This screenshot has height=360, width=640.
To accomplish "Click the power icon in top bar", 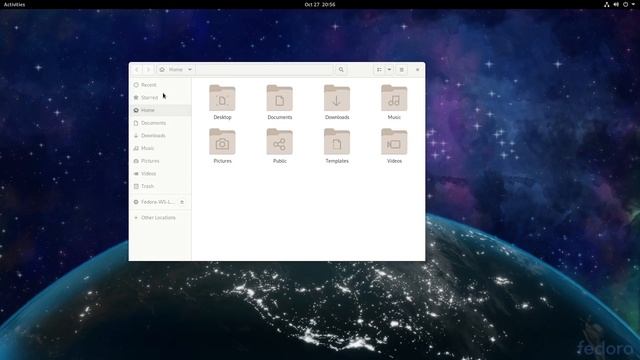I will [x=625, y=4].
